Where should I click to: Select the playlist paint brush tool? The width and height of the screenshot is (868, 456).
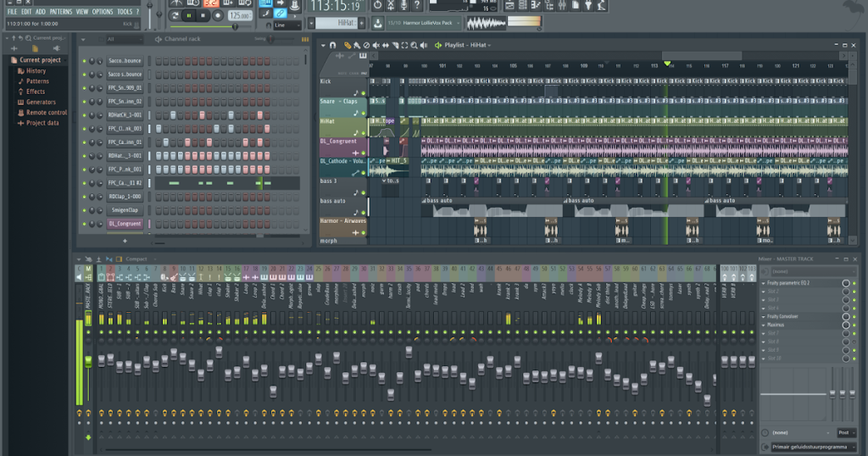point(357,46)
